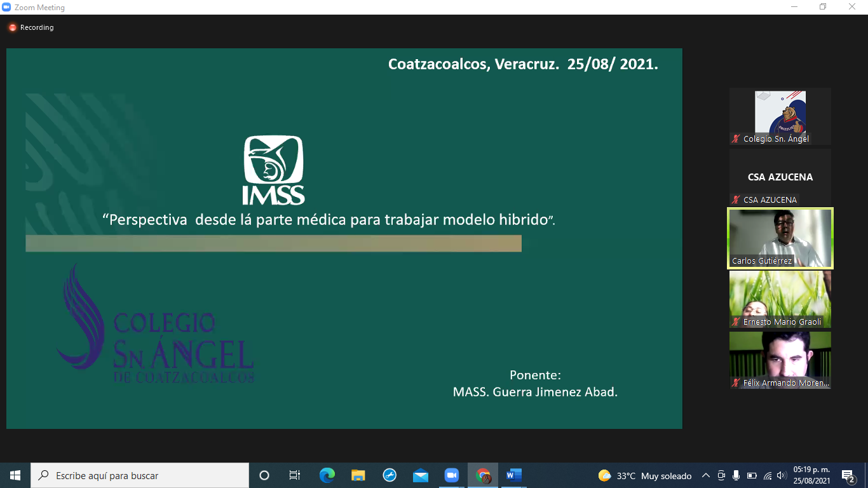Click muted mic icon beside Ernesto Mario Graoli
The width and height of the screenshot is (868, 488).
736,322
